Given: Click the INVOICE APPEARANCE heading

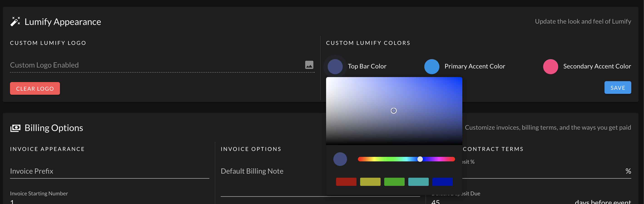Looking at the screenshot, I should coord(47,149).
